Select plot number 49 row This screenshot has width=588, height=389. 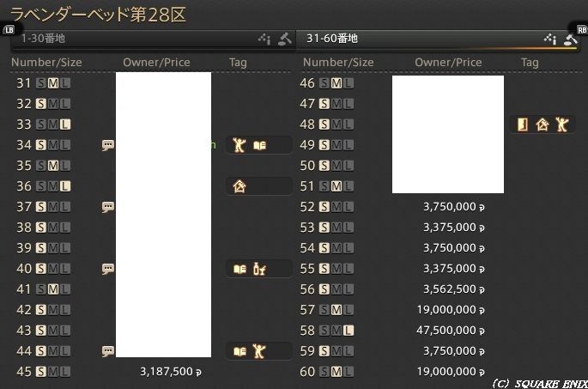pos(439,145)
